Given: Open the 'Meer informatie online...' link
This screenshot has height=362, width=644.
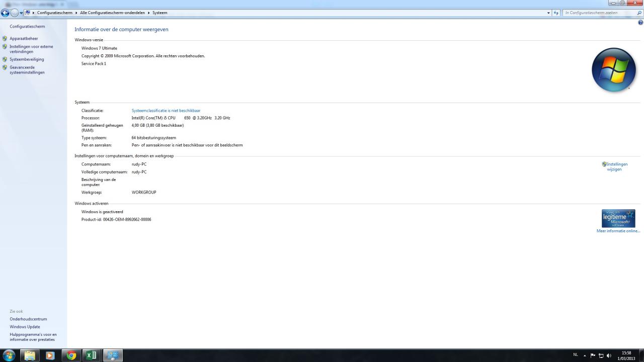Looking at the screenshot, I should coord(618,231).
